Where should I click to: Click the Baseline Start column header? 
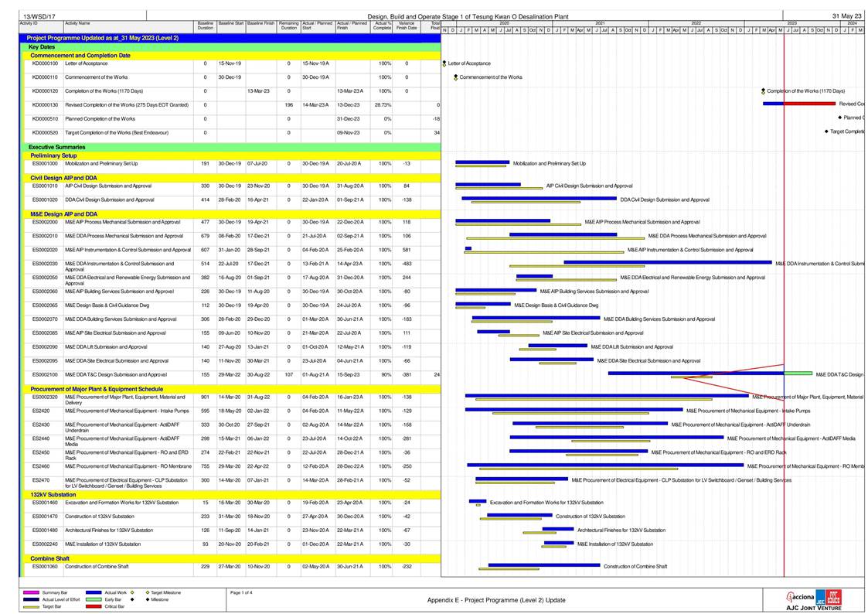230,24
